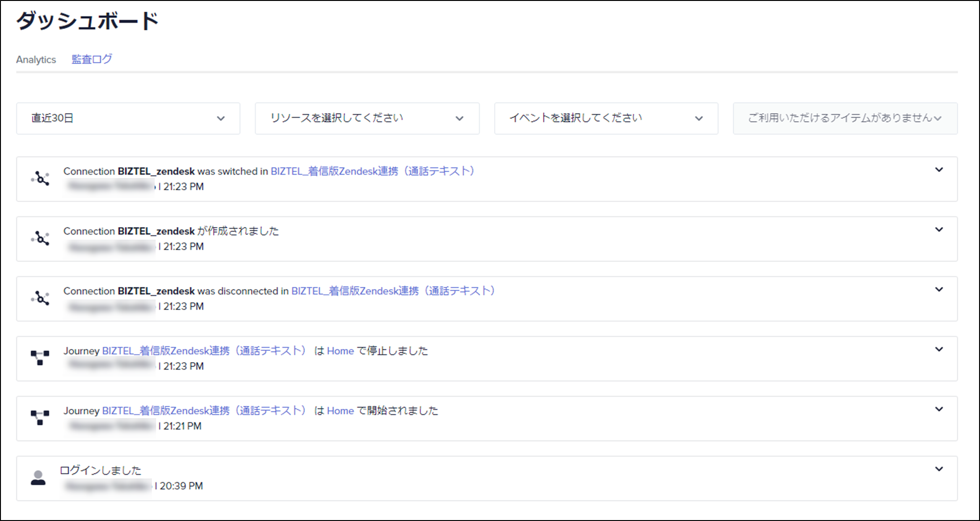This screenshot has height=521, width=980.
Task: Expand the 'was switched' connection log entry
Action: click(939, 170)
